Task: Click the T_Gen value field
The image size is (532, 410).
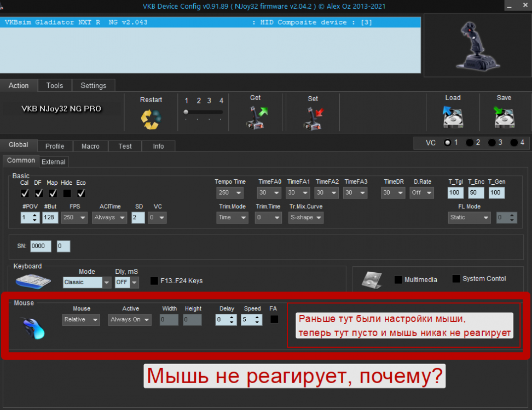Action: tap(497, 193)
